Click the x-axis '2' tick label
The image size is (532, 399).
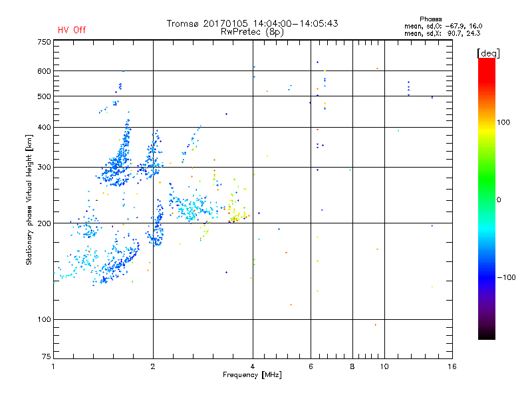[153, 366]
